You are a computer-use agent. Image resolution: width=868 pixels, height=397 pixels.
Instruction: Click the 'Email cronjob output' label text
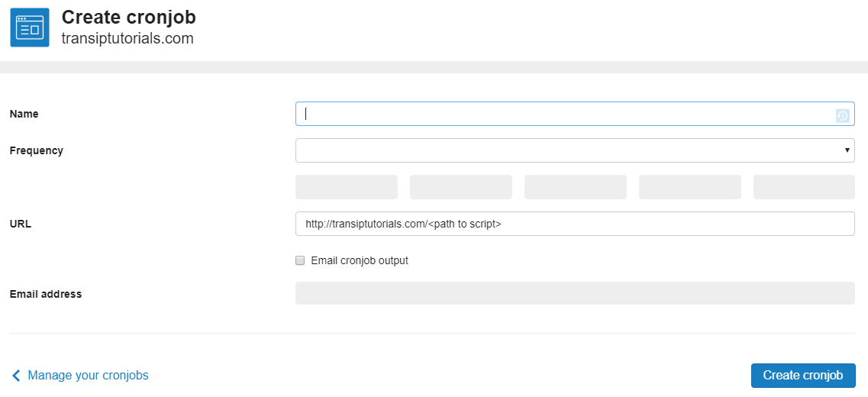(360, 260)
